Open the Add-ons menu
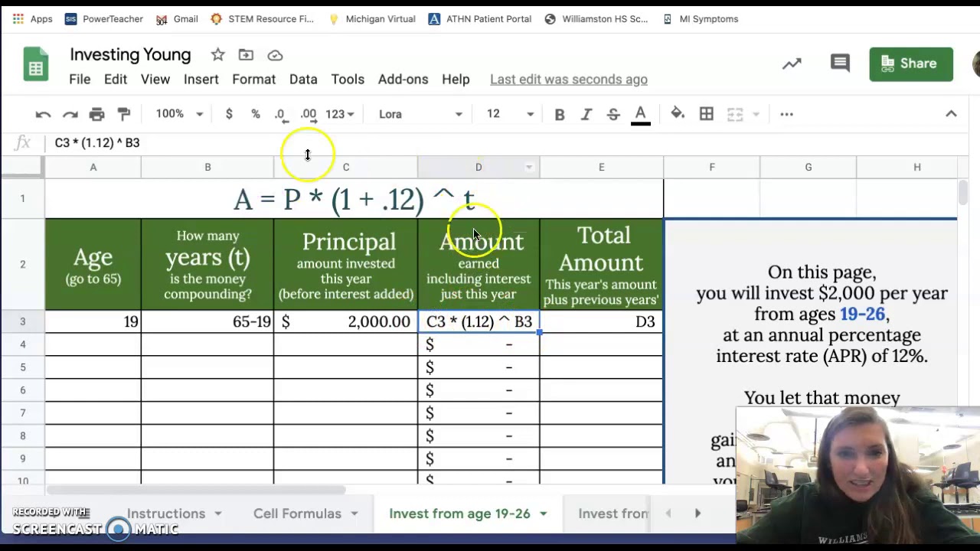The image size is (980, 551). point(403,80)
